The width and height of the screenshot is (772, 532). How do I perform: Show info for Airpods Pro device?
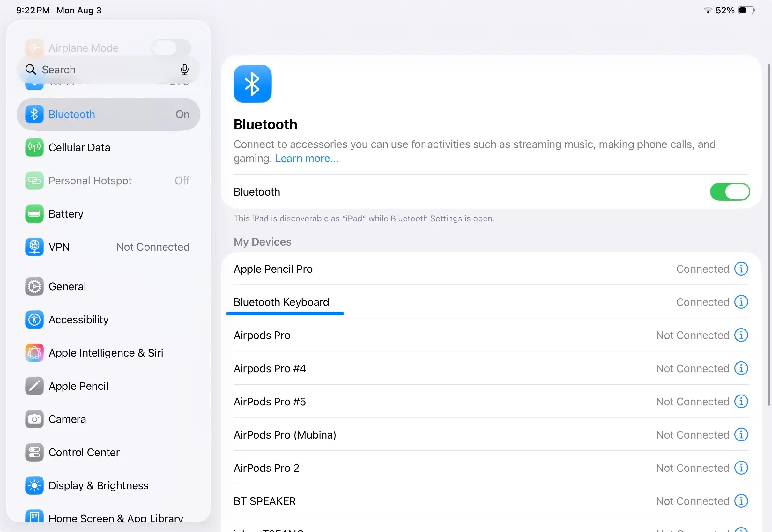(x=741, y=335)
